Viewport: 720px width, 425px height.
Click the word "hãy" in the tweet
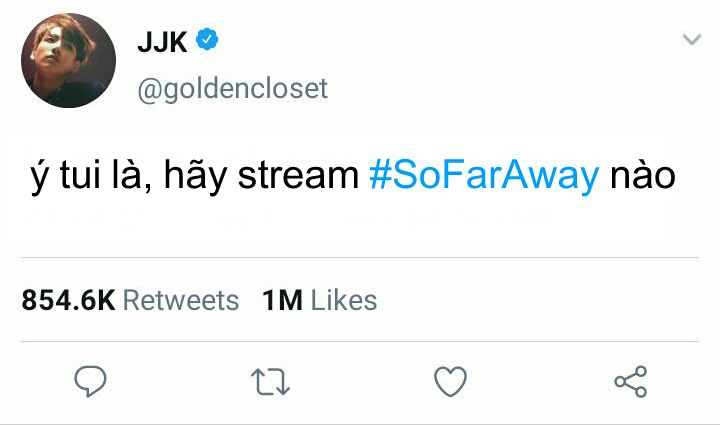195,175
